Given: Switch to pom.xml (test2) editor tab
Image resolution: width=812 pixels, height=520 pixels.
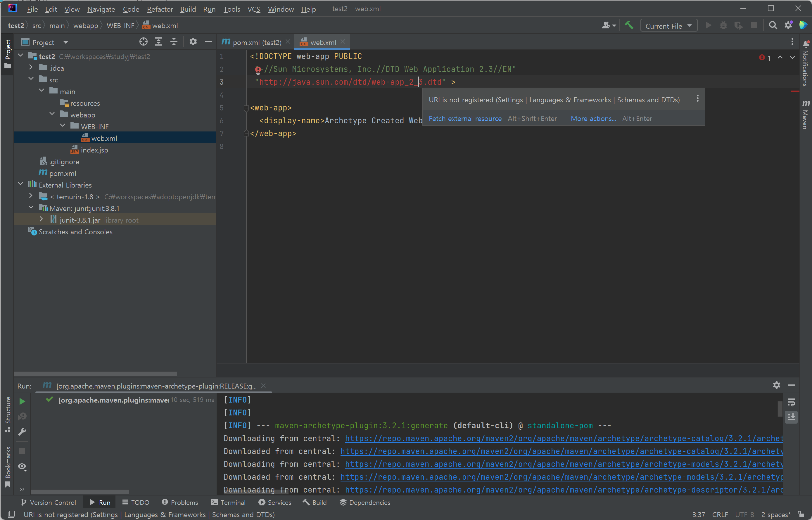Looking at the screenshot, I should 256,43.
